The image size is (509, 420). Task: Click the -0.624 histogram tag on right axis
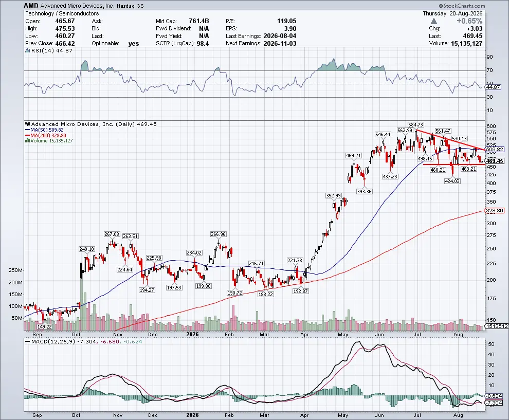[x=495, y=396]
